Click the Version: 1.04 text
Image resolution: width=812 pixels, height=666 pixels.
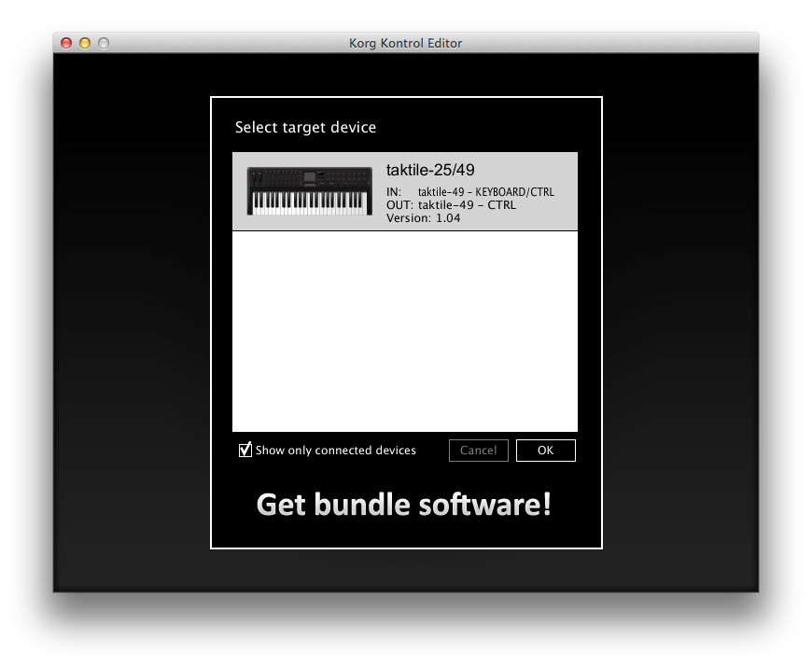pyautogui.click(x=423, y=218)
